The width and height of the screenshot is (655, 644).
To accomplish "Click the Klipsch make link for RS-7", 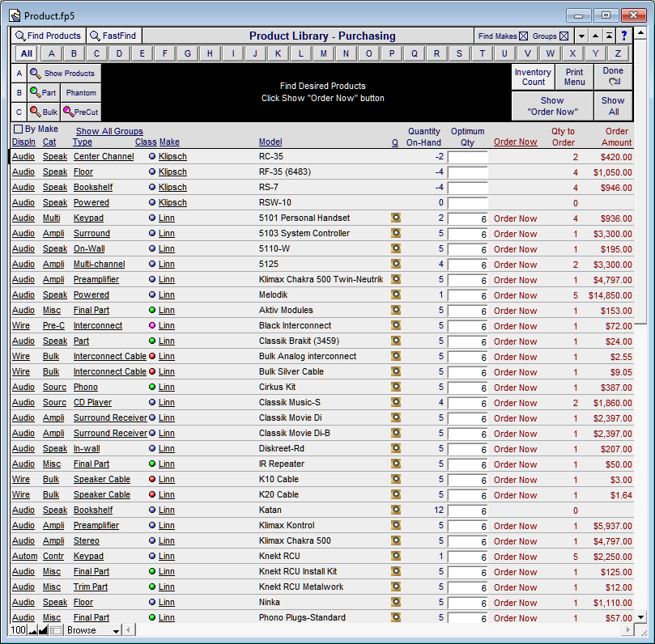I will click(172, 187).
